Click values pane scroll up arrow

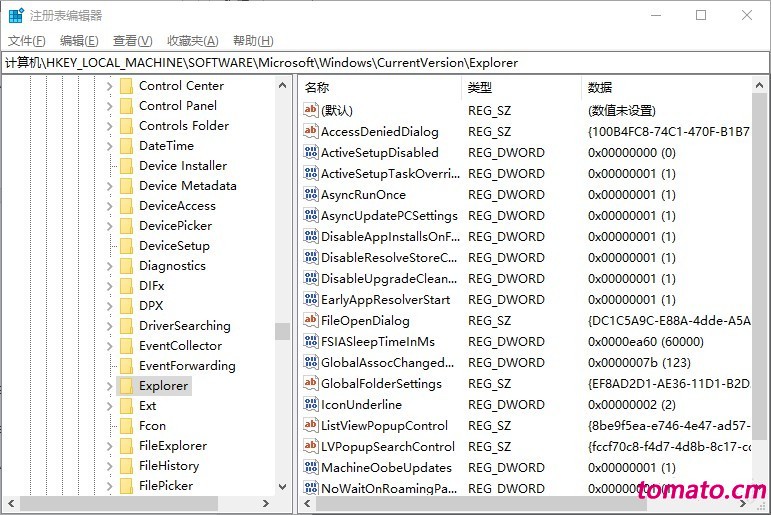click(x=760, y=86)
